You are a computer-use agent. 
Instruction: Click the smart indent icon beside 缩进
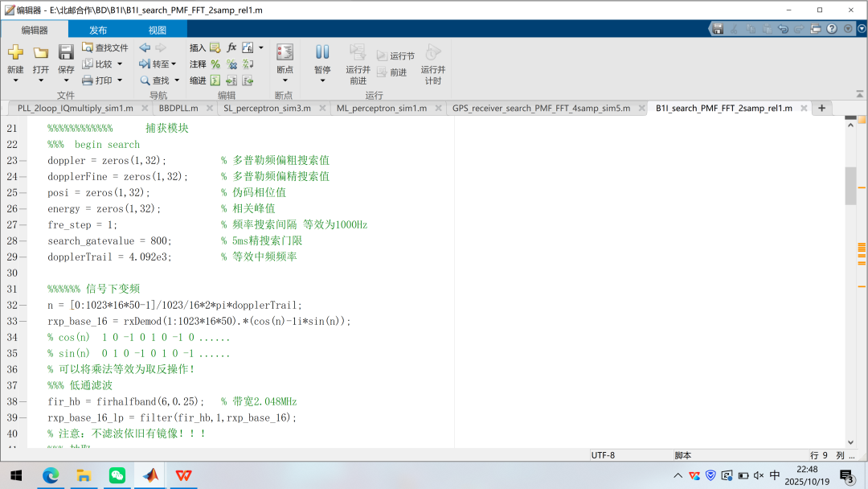pyautogui.click(x=215, y=80)
